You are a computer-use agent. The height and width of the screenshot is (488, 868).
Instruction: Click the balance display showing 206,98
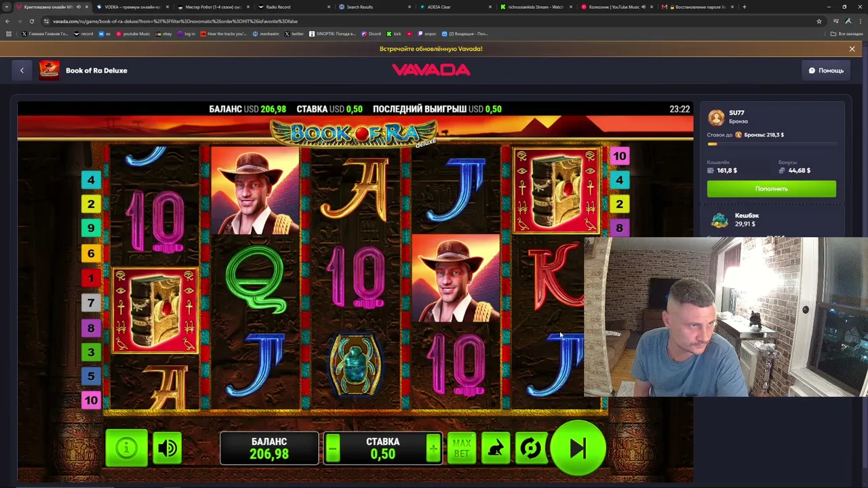269,448
